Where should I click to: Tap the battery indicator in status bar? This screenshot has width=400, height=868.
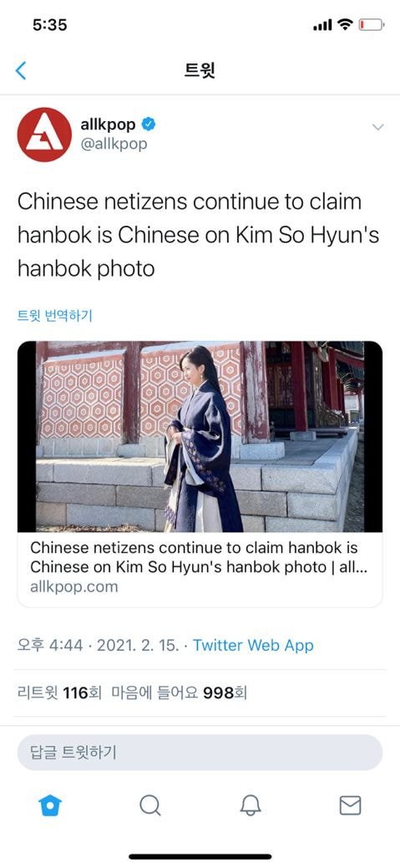(372, 25)
